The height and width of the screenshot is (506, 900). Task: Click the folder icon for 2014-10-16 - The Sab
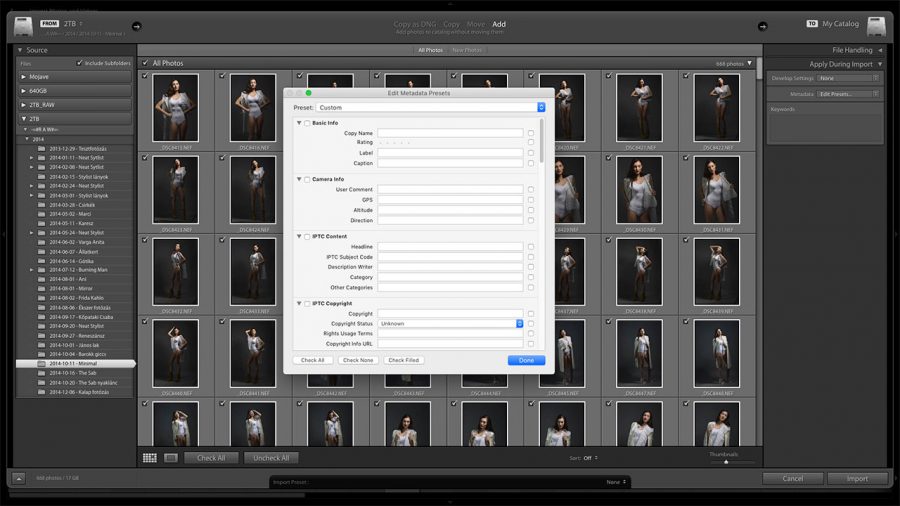[41, 373]
